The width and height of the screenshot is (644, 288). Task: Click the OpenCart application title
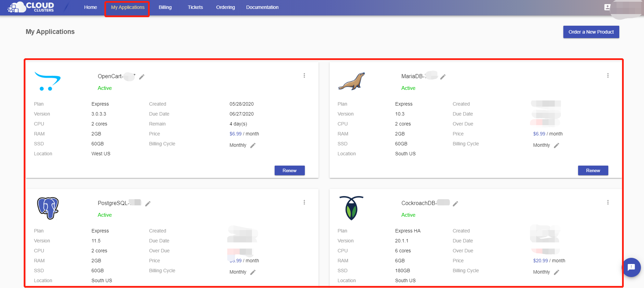pos(116,76)
